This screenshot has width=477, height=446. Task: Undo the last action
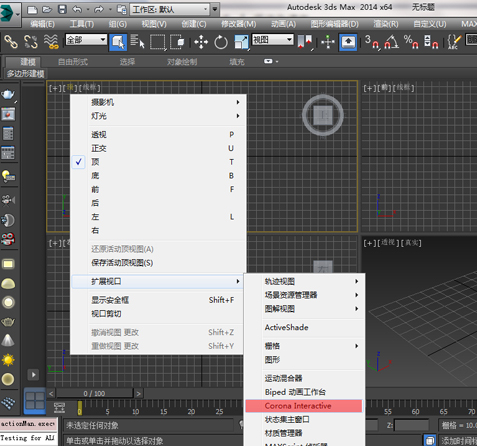(77, 9)
